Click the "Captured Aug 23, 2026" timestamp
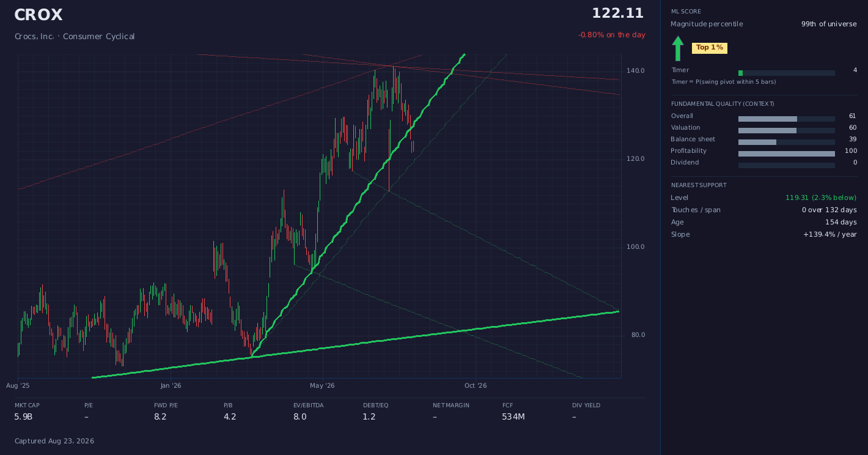868x455 pixels. [x=54, y=441]
